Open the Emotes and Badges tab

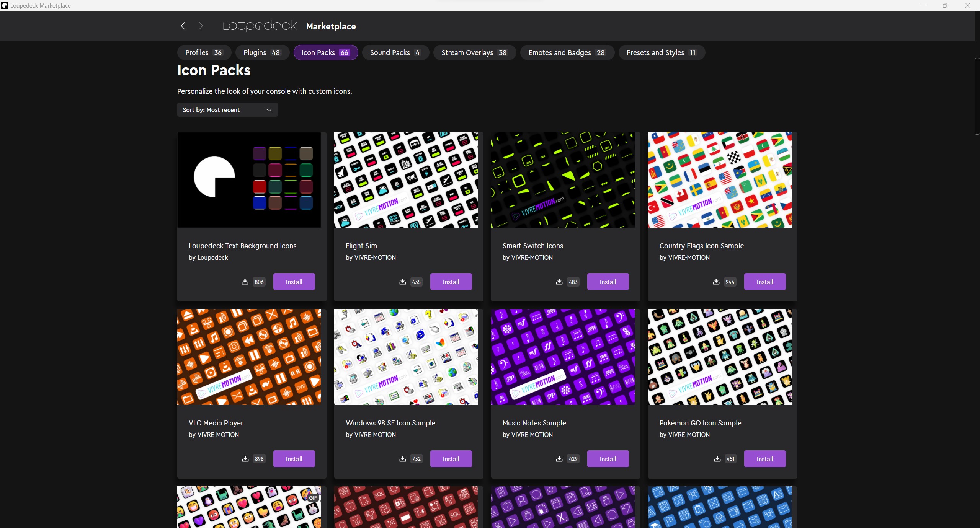[567, 52]
